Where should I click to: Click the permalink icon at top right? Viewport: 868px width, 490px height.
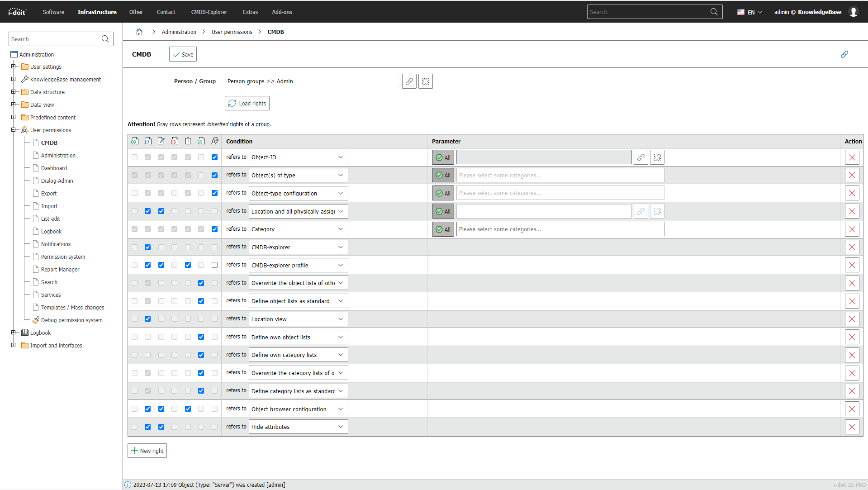pos(844,54)
